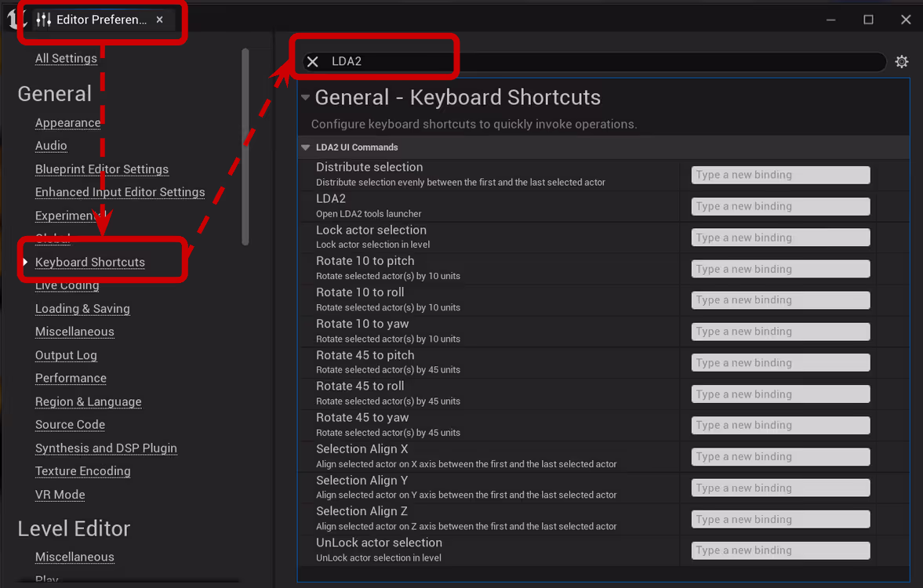The height and width of the screenshot is (588, 923).
Task: Select the Distribute selection command row
Action: click(x=604, y=175)
